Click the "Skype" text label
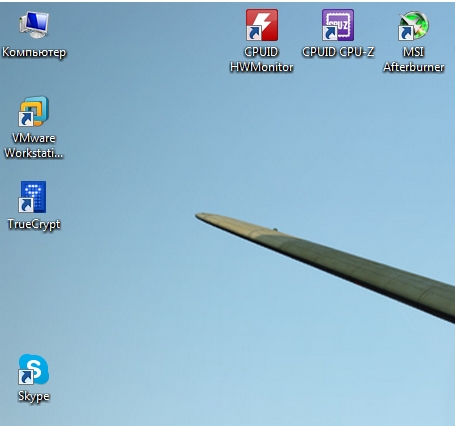 (x=34, y=396)
